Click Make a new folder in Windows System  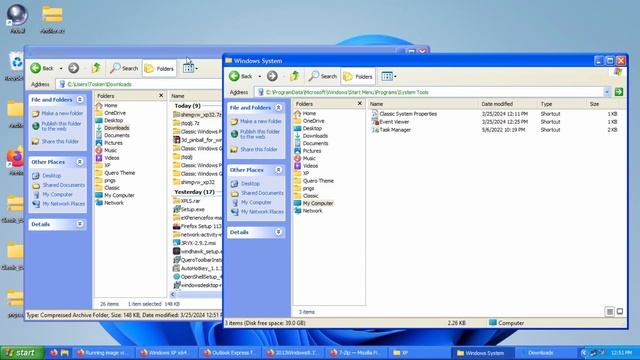pyautogui.click(x=260, y=121)
